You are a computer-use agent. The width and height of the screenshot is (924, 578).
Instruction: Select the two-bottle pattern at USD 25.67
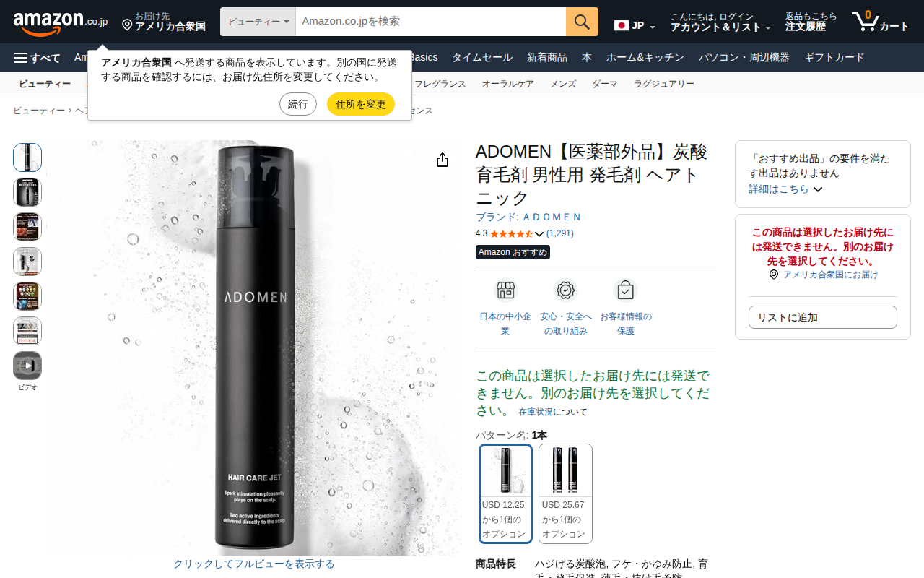click(x=565, y=493)
